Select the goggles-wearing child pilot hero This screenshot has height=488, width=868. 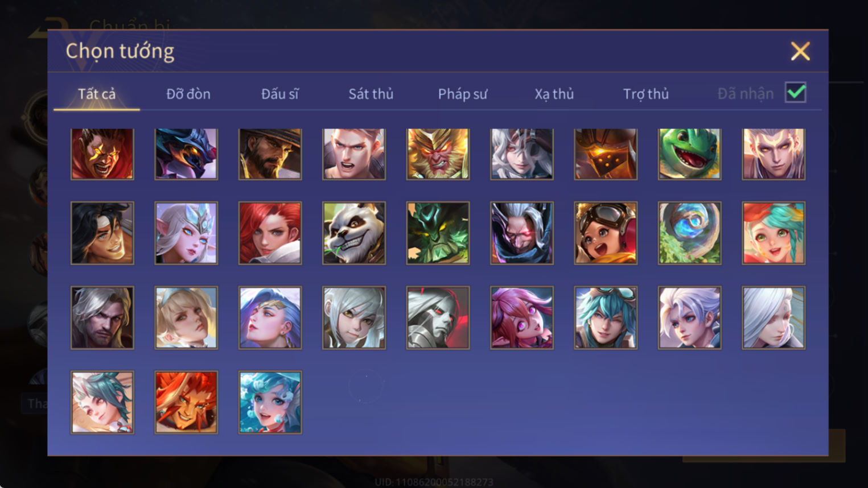pos(606,233)
